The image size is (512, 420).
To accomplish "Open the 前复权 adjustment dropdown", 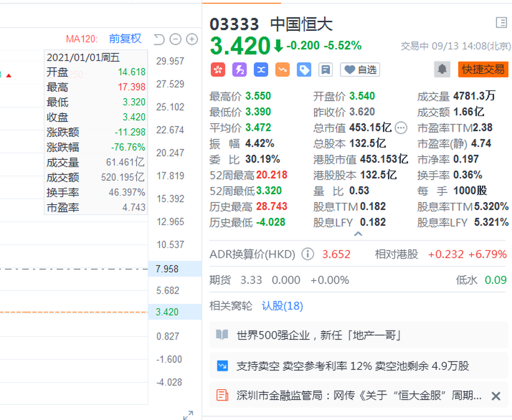I will point(125,38).
